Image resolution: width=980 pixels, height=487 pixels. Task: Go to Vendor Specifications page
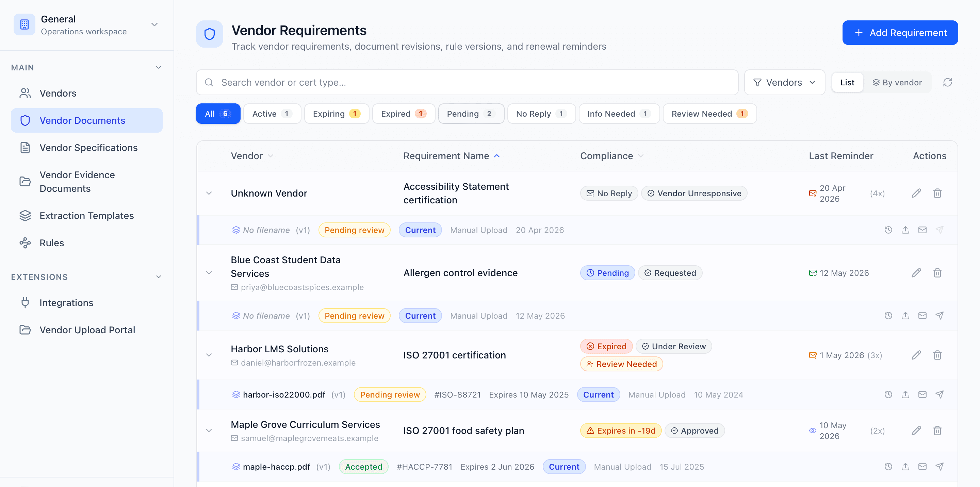[x=87, y=148]
